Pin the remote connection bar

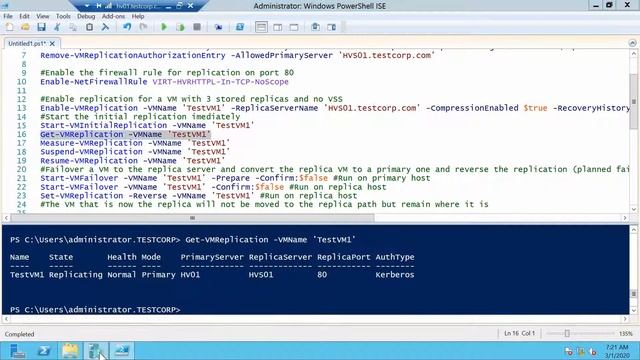(98, 6)
